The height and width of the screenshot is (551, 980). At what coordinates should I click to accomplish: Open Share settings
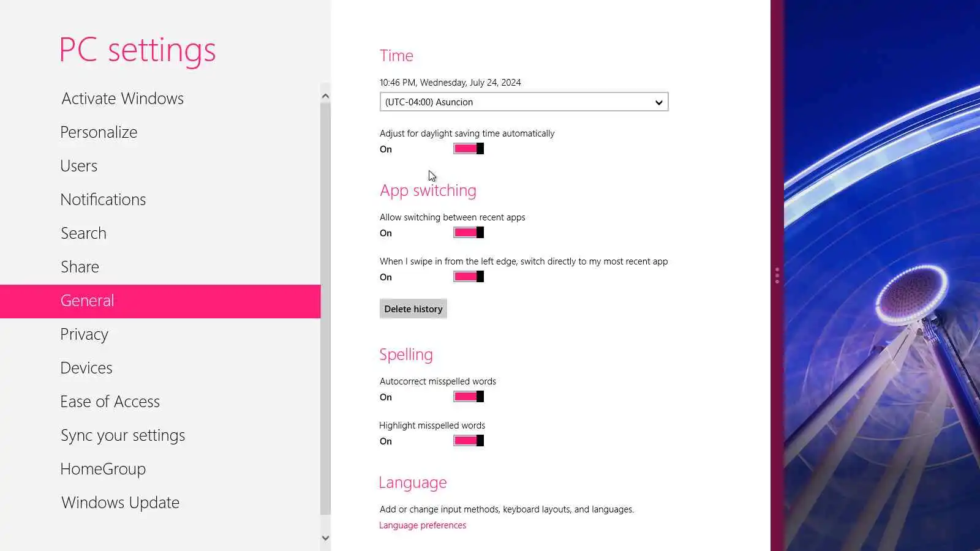160,267
